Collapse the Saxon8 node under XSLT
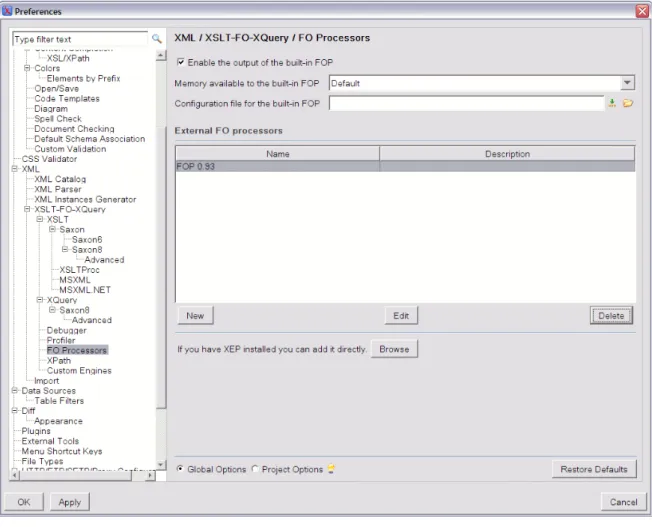Viewport: 652px width, 527px height. 64,250
